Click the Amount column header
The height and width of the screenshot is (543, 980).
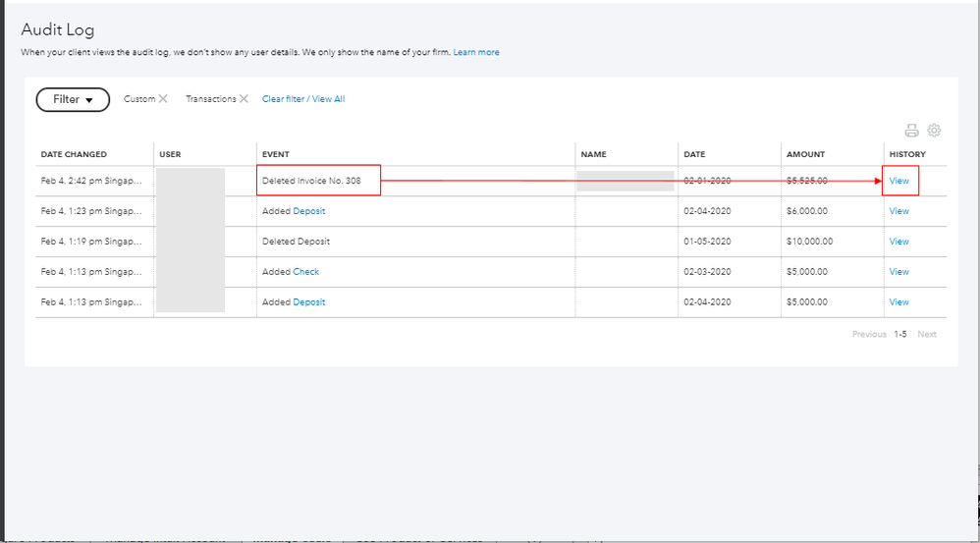805,154
